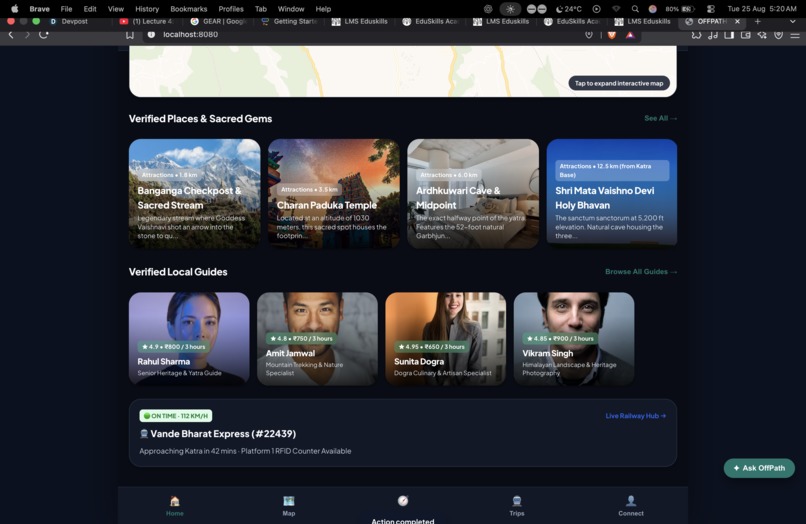
Task: Select guide Amit Jamwal card
Action: click(317, 338)
